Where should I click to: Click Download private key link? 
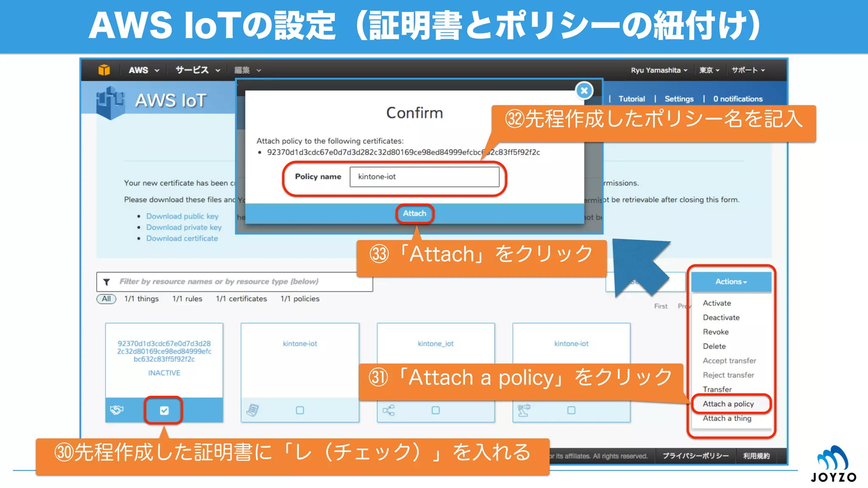[x=184, y=227]
